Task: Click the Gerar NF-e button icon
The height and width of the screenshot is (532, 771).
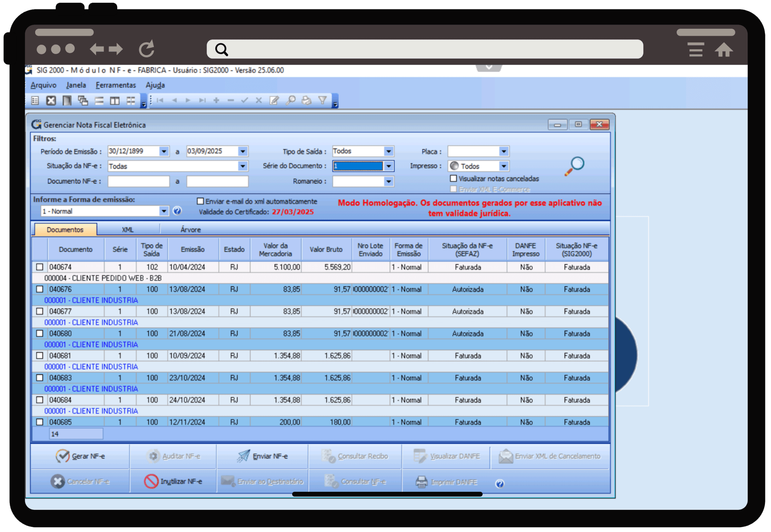Action: click(x=62, y=456)
